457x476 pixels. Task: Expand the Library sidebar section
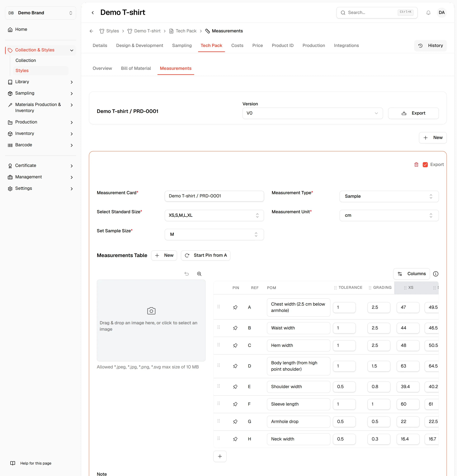(x=41, y=82)
